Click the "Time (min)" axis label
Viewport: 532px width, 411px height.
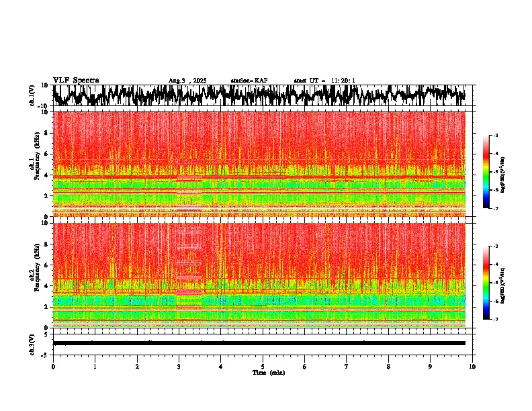click(x=269, y=373)
